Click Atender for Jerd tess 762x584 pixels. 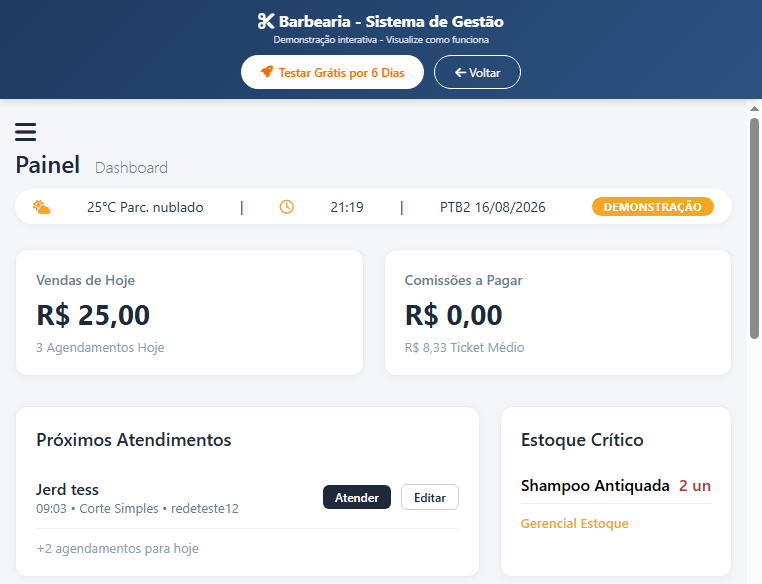click(x=357, y=497)
